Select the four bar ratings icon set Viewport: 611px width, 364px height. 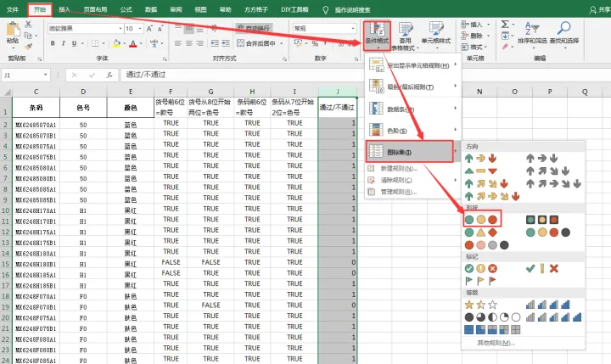548,305
